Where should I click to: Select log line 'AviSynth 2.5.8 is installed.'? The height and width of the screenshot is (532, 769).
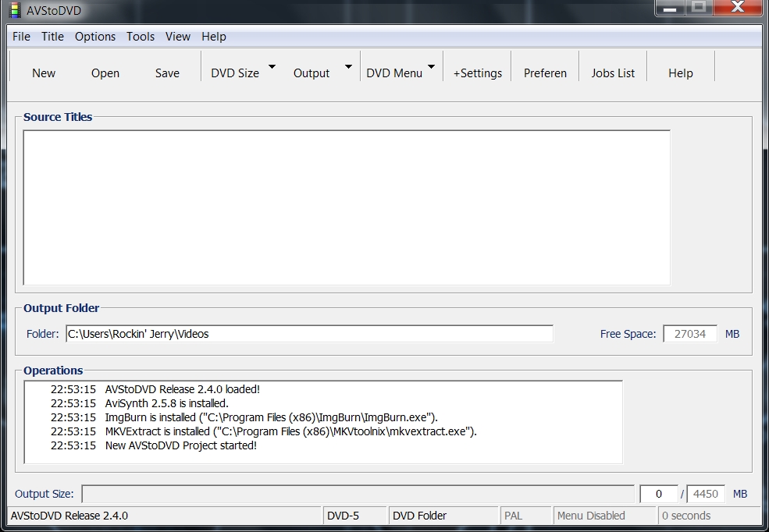pos(167,403)
